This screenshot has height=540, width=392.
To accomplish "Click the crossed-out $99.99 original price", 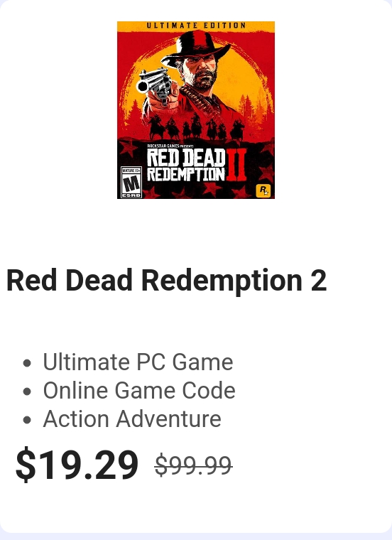I will coord(193,465).
